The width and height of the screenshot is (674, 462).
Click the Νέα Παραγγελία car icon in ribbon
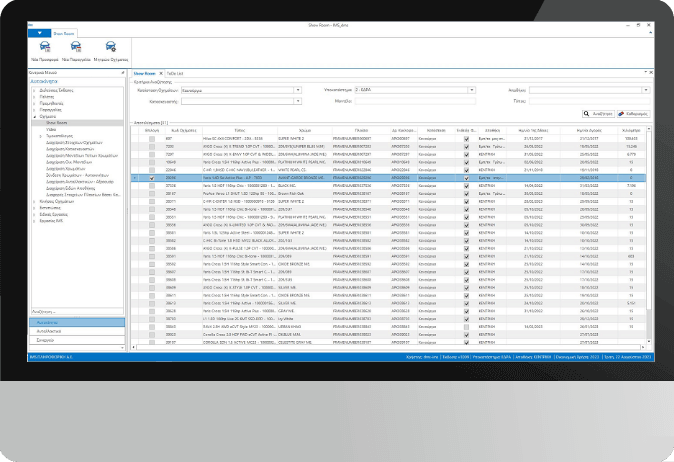[x=76, y=46]
